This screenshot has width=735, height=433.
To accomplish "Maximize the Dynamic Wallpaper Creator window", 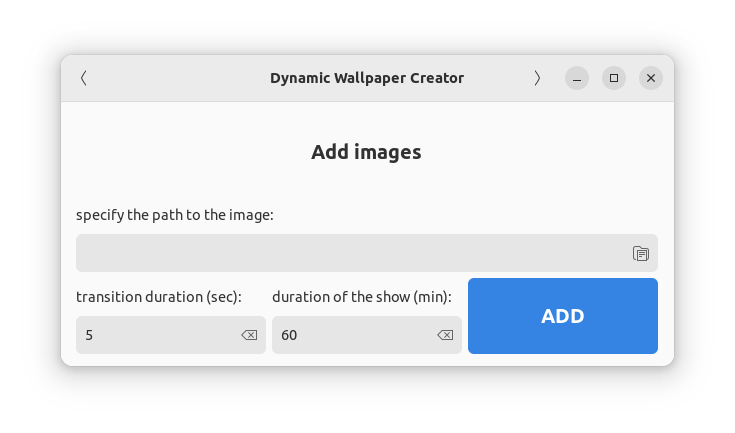I will tap(614, 78).
